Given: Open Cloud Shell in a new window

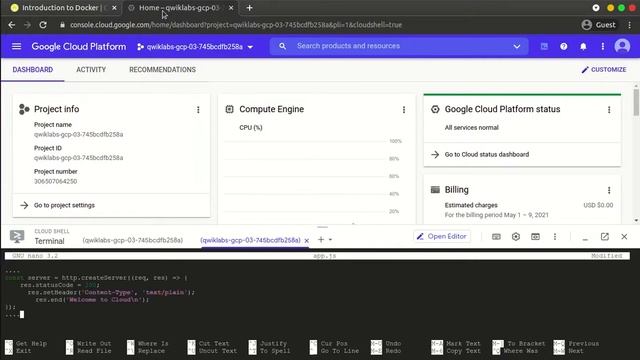Looking at the screenshot, I should tap(604, 237).
